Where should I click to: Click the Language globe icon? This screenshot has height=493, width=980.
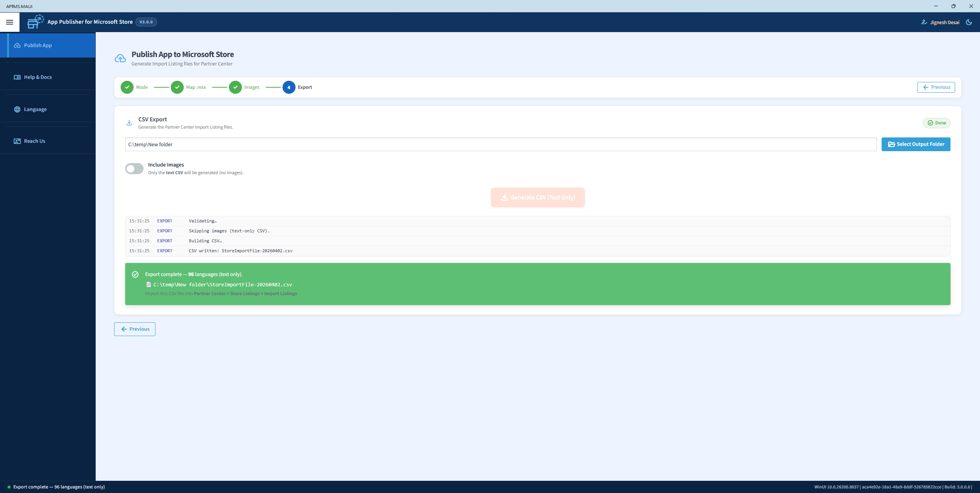[17, 109]
